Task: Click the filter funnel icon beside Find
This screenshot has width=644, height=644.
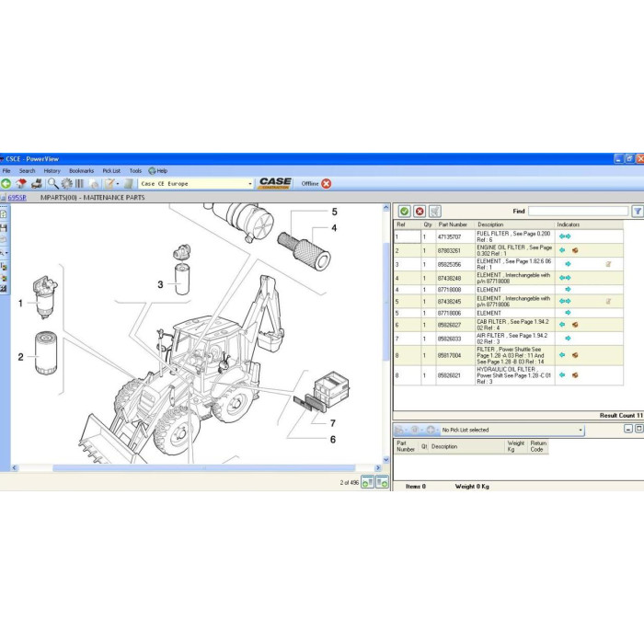Action: [x=638, y=211]
